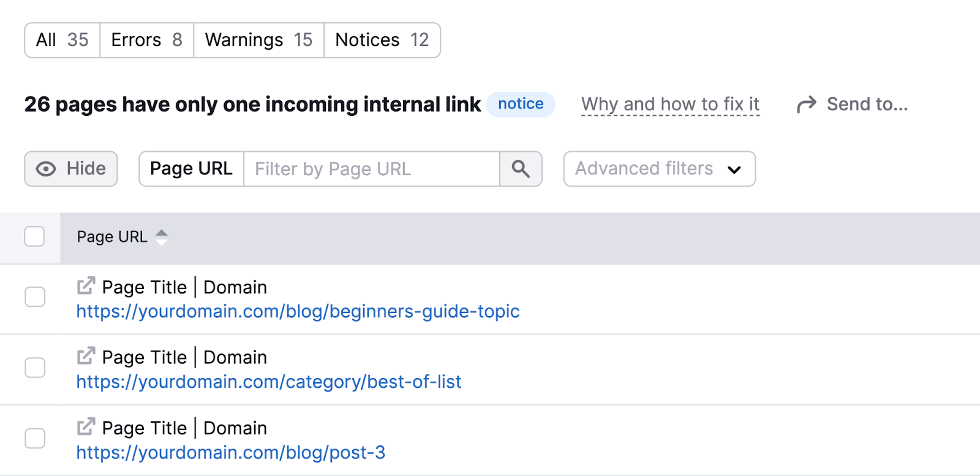Viewport: 980px width, 476px height.
Task: Click the eye icon on the Hide button
Action: point(45,168)
